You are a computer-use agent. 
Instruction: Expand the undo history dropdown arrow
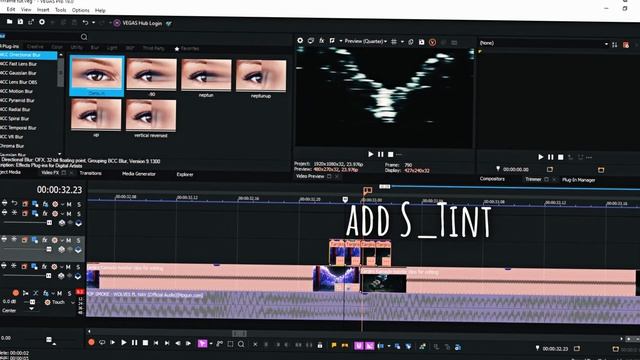93,23
